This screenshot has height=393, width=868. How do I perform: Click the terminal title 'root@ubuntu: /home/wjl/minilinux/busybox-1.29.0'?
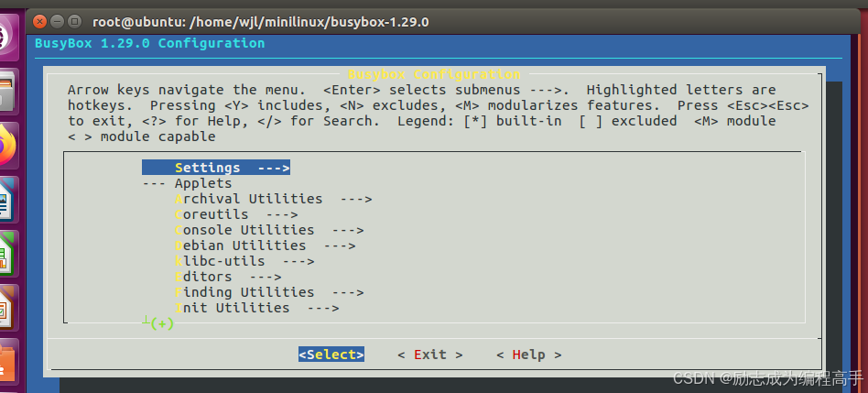coord(261,22)
